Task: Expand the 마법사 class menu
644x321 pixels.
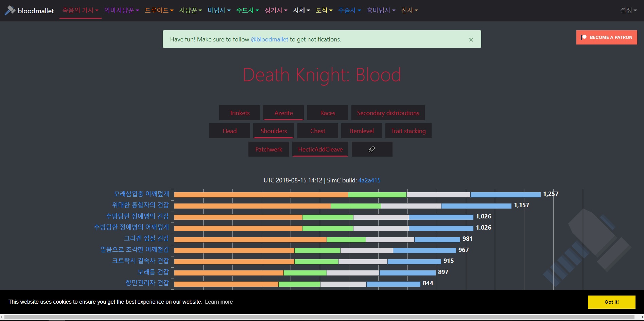Action: click(x=219, y=11)
